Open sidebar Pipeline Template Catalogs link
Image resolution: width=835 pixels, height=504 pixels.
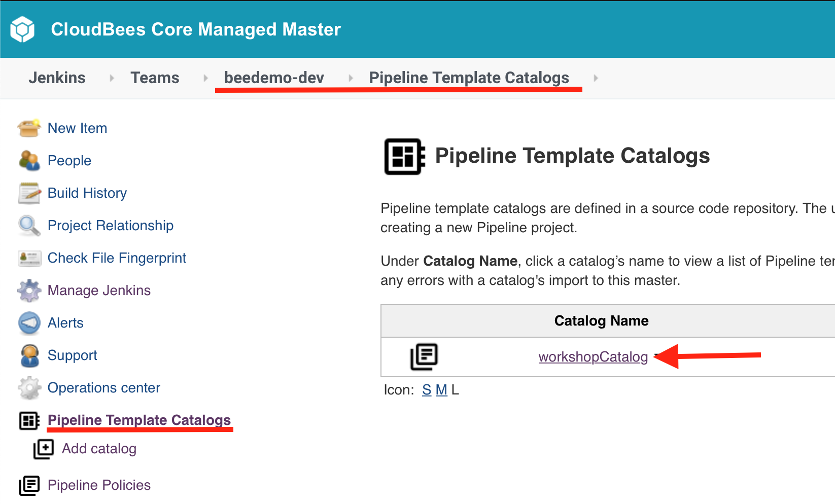click(x=139, y=420)
